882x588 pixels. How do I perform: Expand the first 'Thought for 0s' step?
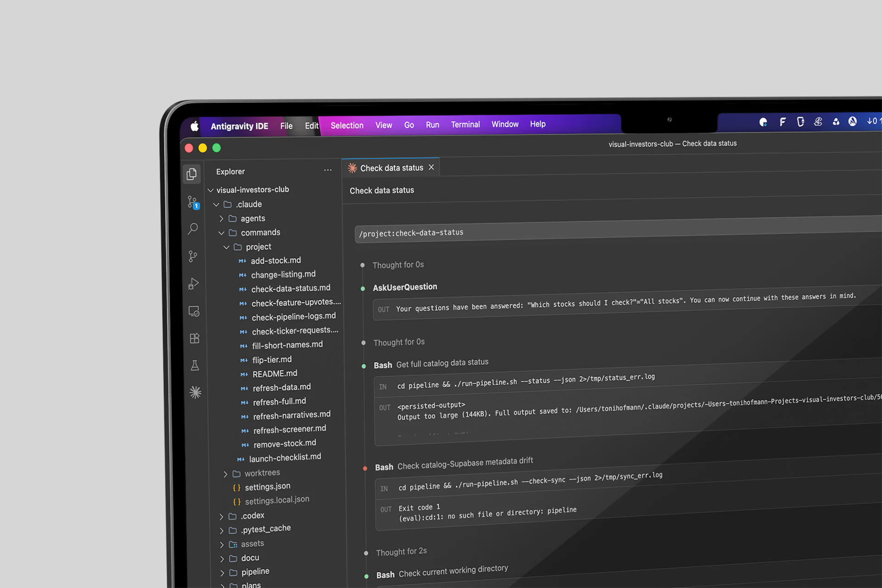coord(398,265)
